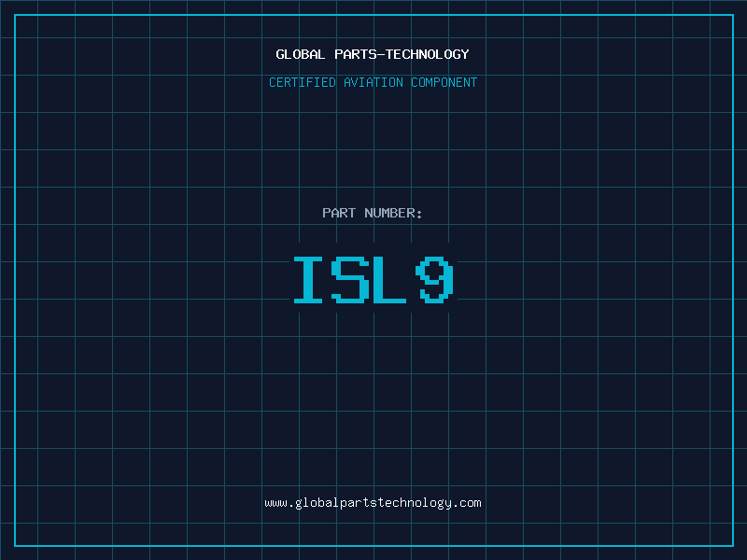The height and width of the screenshot is (560, 747).
Task: Click the digit 9 in the part number
Action: pos(435,280)
